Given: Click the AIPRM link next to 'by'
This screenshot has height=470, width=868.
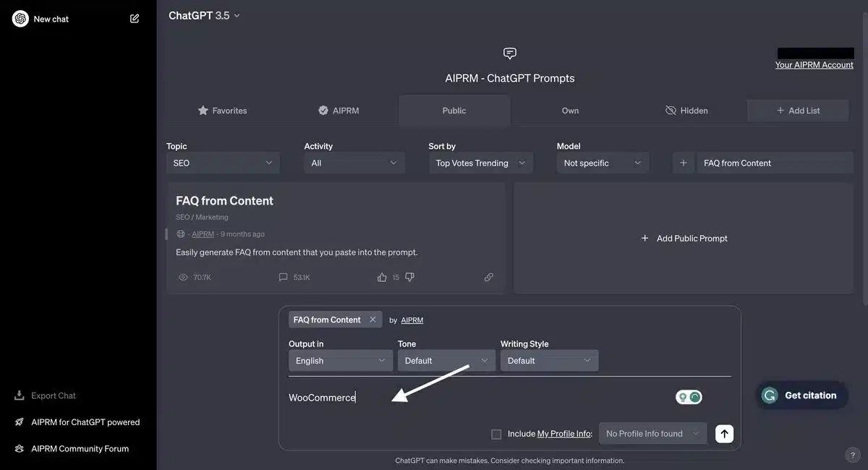Looking at the screenshot, I should click(412, 320).
